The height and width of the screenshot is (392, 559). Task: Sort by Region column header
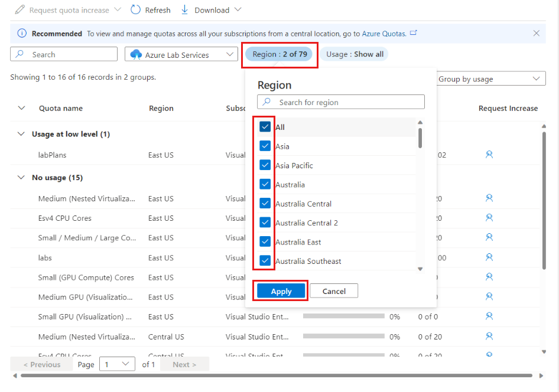[161, 108]
